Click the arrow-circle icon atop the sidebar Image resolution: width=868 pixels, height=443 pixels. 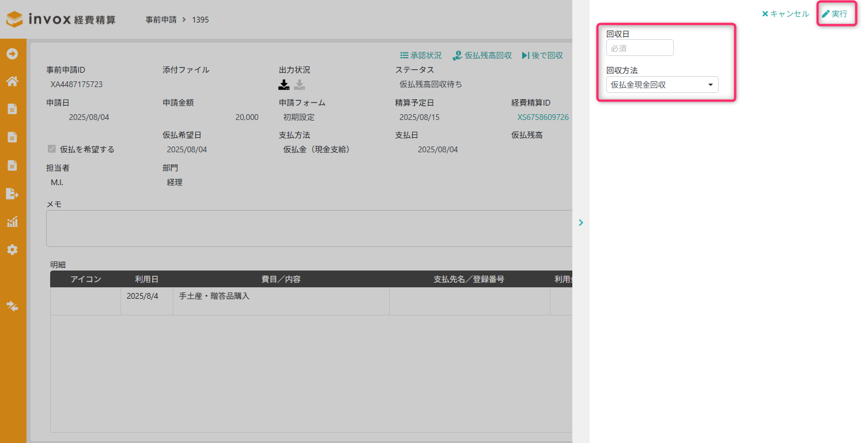[12, 54]
